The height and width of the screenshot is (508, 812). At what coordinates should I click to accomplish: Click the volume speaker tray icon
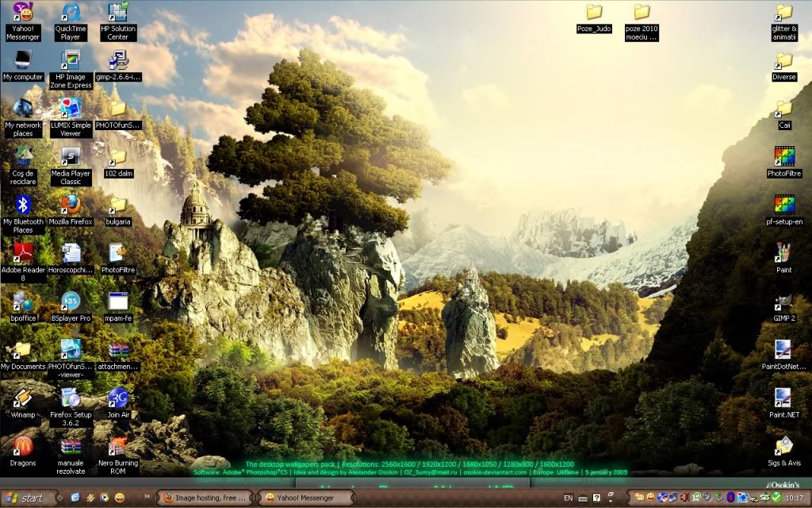686,498
